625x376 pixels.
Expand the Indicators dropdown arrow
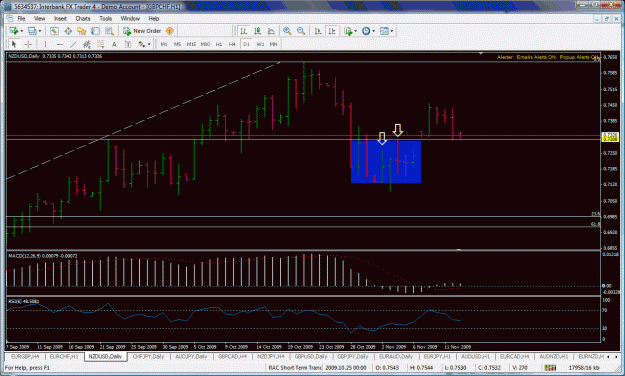(x=355, y=31)
